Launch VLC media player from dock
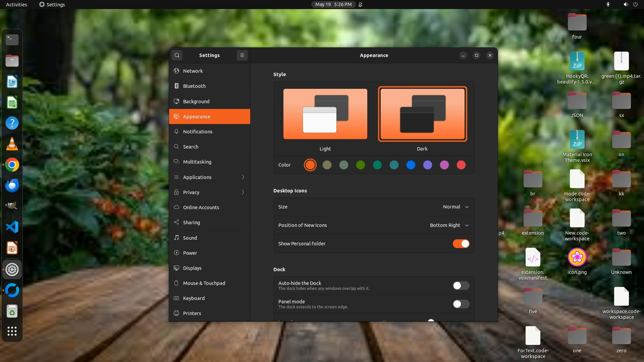The image size is (644, 362). click(x=12, y=144)
